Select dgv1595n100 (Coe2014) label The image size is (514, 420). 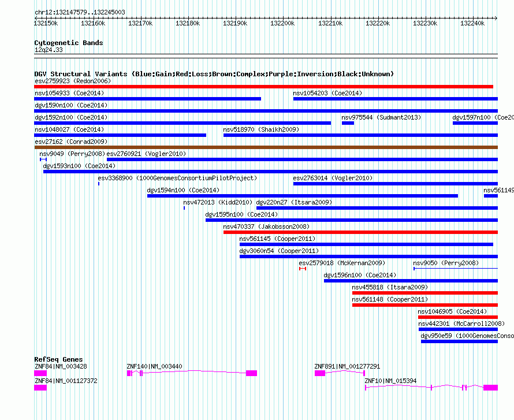tap(241, 214)
